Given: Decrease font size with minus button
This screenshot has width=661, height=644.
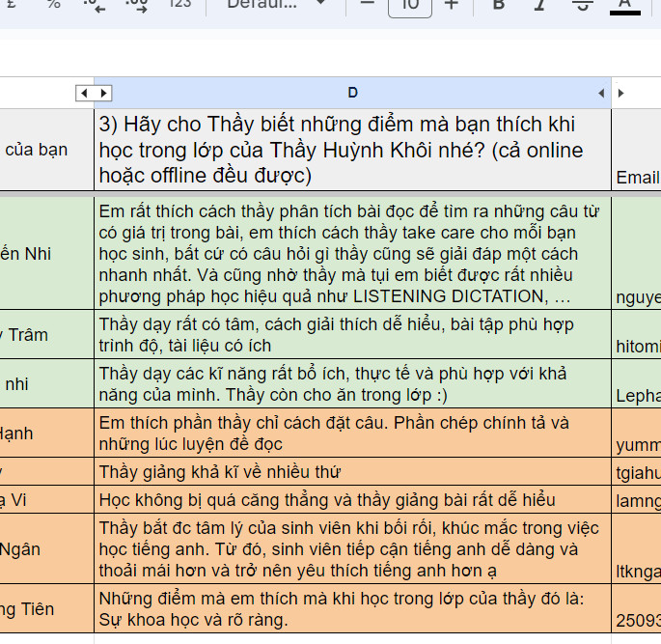Looking at the screenshot, I should click(368, 3).
